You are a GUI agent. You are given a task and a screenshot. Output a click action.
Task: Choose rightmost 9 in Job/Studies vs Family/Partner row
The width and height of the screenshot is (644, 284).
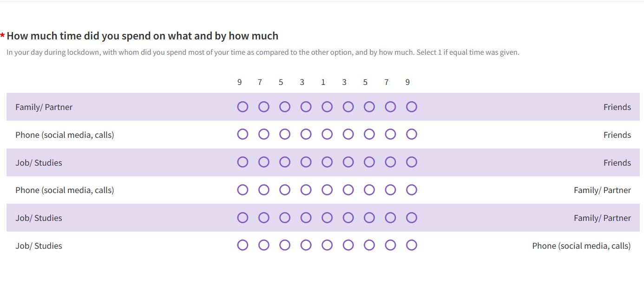[411, 218]
